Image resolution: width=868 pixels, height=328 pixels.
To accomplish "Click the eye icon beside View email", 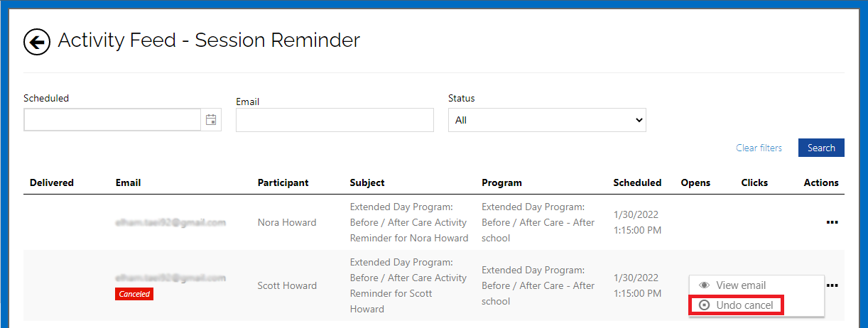I will [x=705, y=285].
